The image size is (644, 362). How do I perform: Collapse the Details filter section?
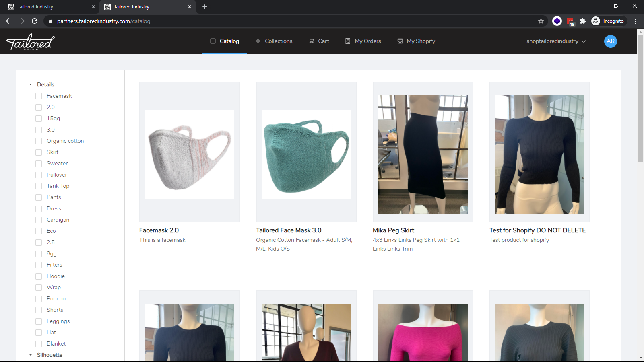[31, 84]
